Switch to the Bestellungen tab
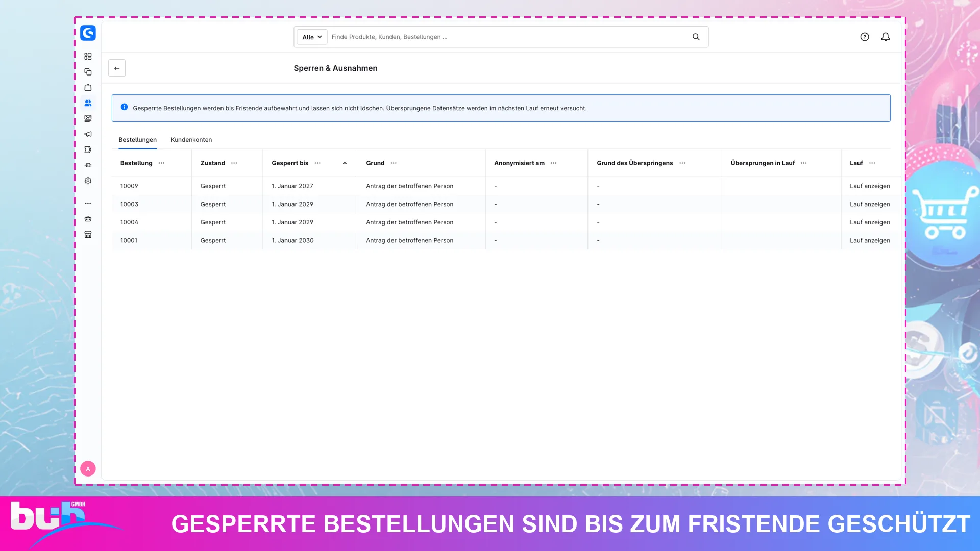The width and height of the screenshot is (980, 551). pyautogui.click(x=138, y=140)
